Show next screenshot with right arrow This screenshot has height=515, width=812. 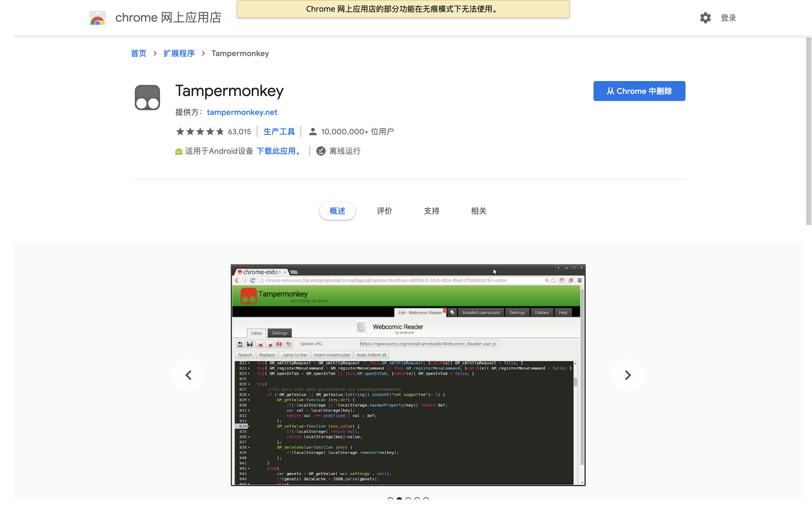click(627, 375)
